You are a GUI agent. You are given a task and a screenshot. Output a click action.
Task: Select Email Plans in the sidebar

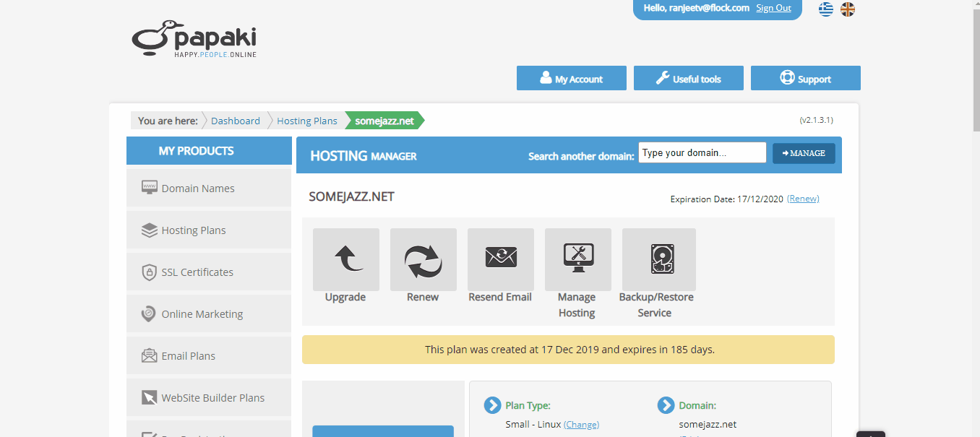(x=209, y=355)
